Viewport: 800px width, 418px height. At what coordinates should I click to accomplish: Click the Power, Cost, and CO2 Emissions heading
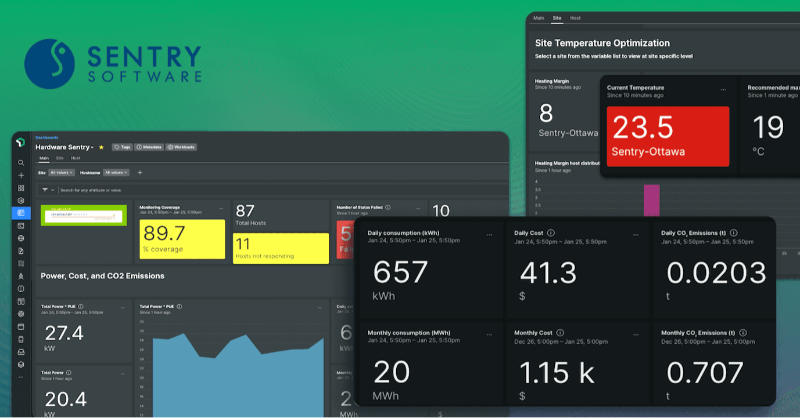[x=103, y=276]
